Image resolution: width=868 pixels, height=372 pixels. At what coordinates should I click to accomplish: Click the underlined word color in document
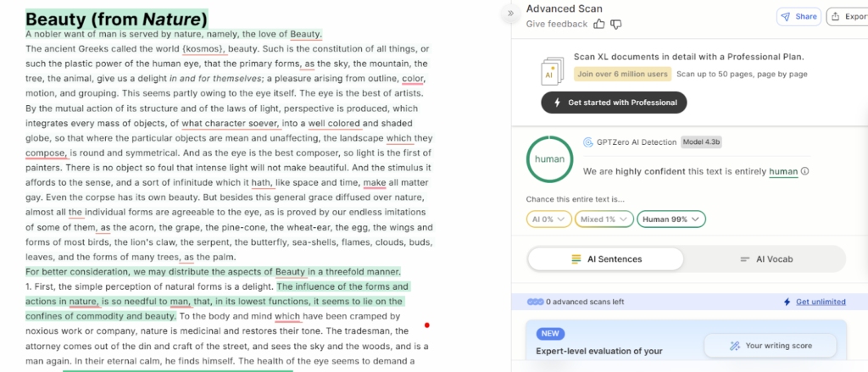point(413,79)
